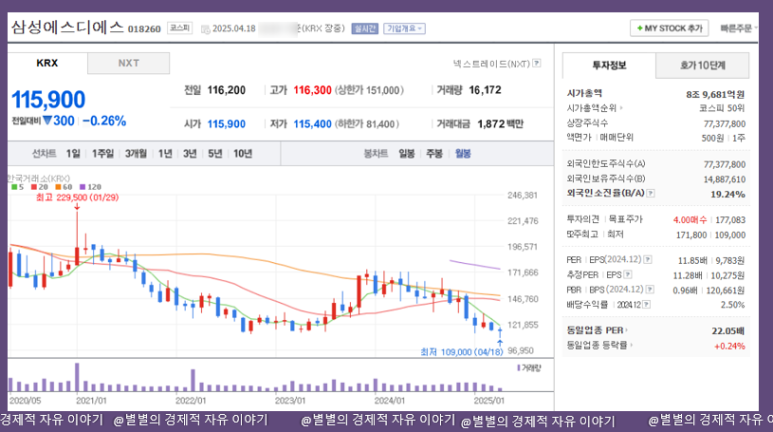Open 동일업종 등락률 arrow link
Viewport: 773px width, 432px height.
(631, 345)
